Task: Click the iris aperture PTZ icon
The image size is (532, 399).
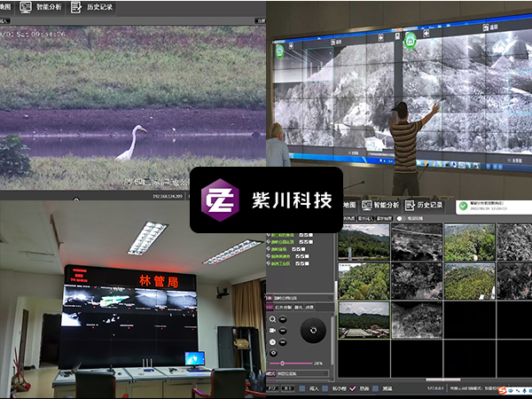Action: (272, 342)
